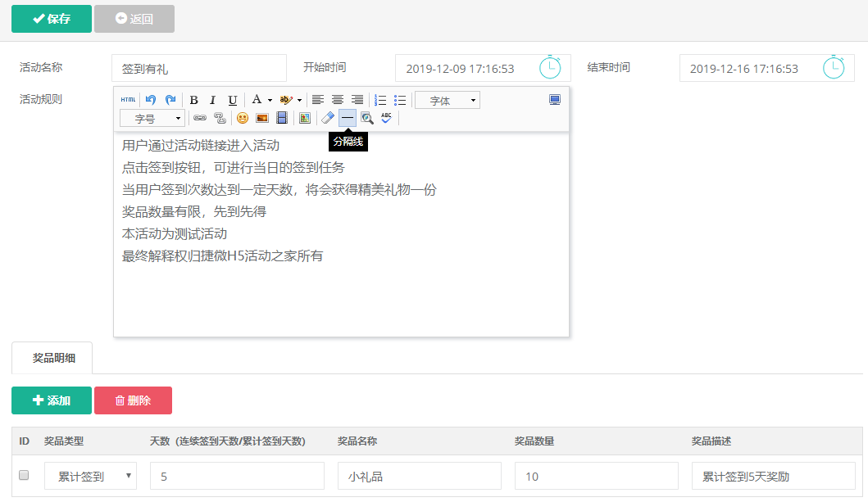This screenshot has width=868, height=502.
Task: Center align text
Action: (x=338, y=100)
